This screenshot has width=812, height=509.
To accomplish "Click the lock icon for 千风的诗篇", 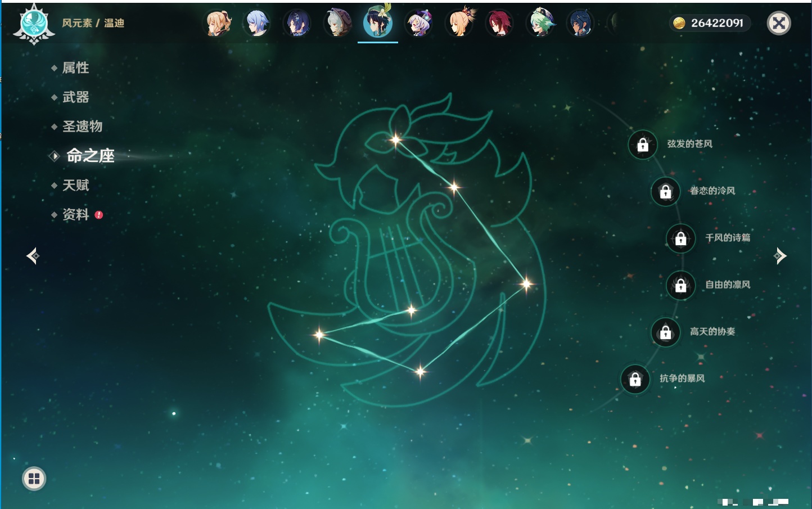I will [681, 238].
